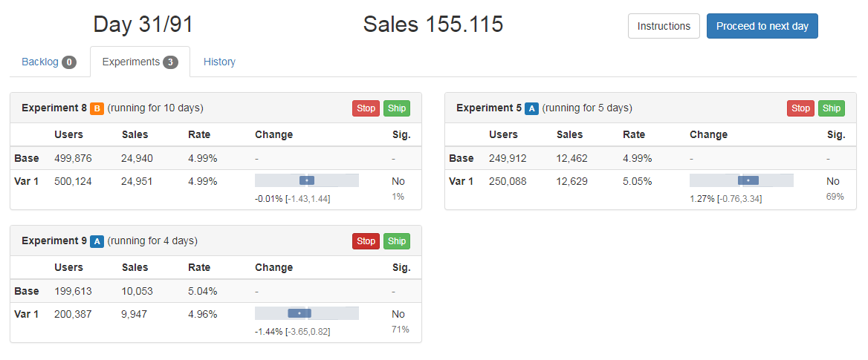Ship Experiment 8
Viewport: 868px width, 360px height.
point(397,108)
